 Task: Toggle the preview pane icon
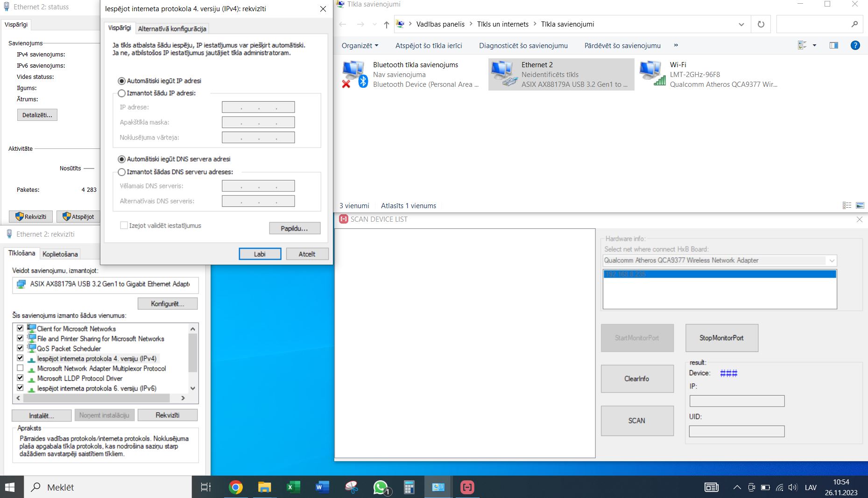click(833, 45)
